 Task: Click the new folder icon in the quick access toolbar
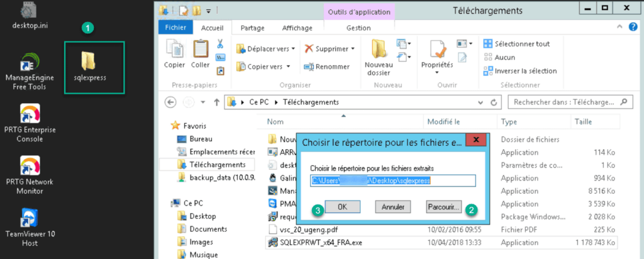coord(196,10)
